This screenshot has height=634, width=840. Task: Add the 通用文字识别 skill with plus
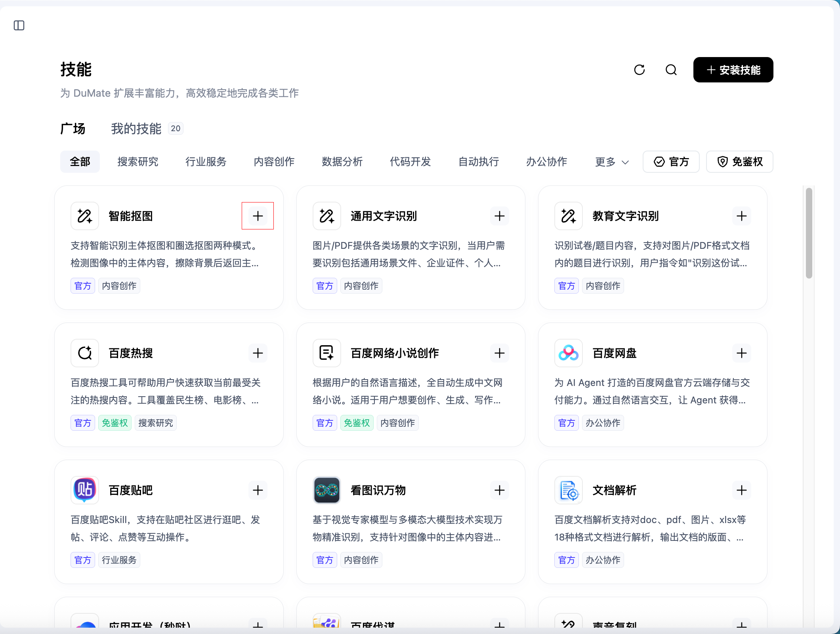[x=500, y=216]
